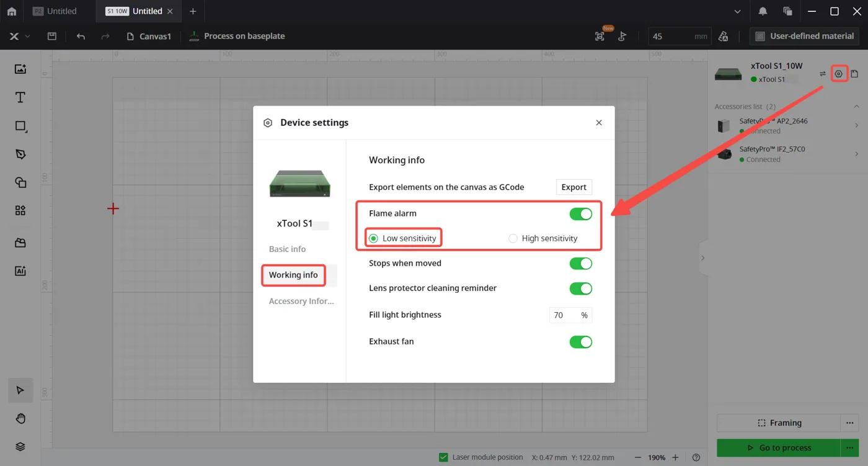Open Working info section
The width and height of the screenshot is (868, 466).
pos(293,275)
